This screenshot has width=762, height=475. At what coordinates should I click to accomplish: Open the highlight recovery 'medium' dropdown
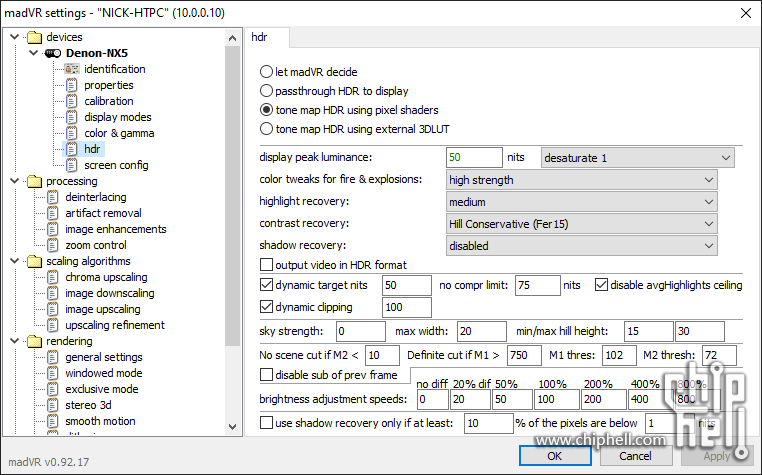pyautogui.click(x=581, y=202)
